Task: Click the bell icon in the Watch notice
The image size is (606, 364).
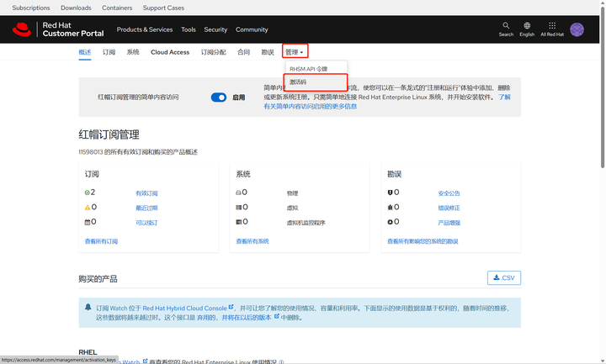Action: coord(88,308)
